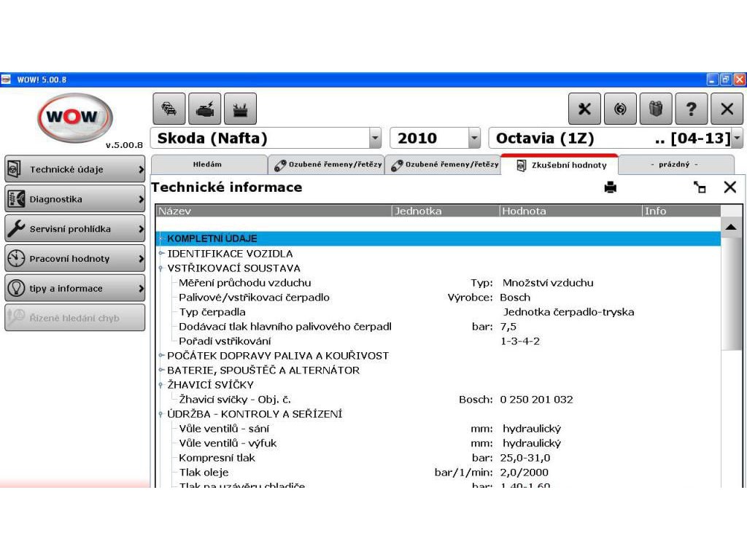This screenshot has width=747, height=560.
Task: Expand POČÁTEK DOPRAVY PALIVA A KOUŘIVOST node
Action: pyautogui.click(x=161, y=355)
